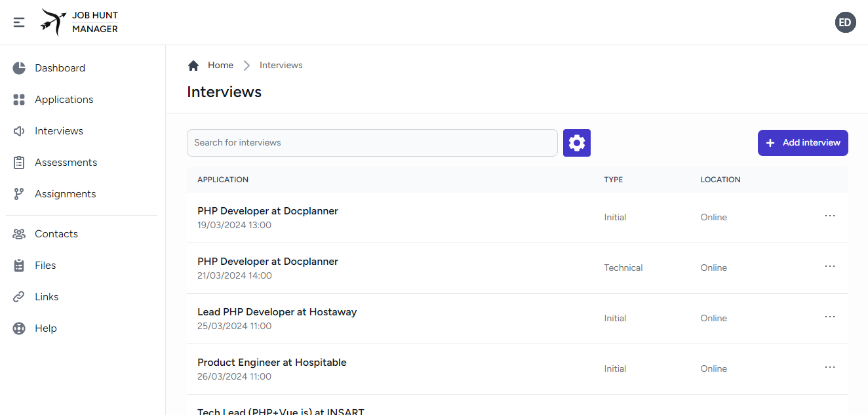Click the Interviews breadcrumb item
This screenshot has width=868, height=415.
click(x=281, y=66)
